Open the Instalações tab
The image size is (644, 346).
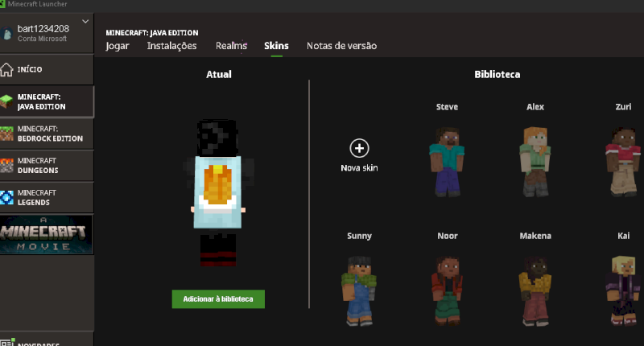[x=171, y=46]
